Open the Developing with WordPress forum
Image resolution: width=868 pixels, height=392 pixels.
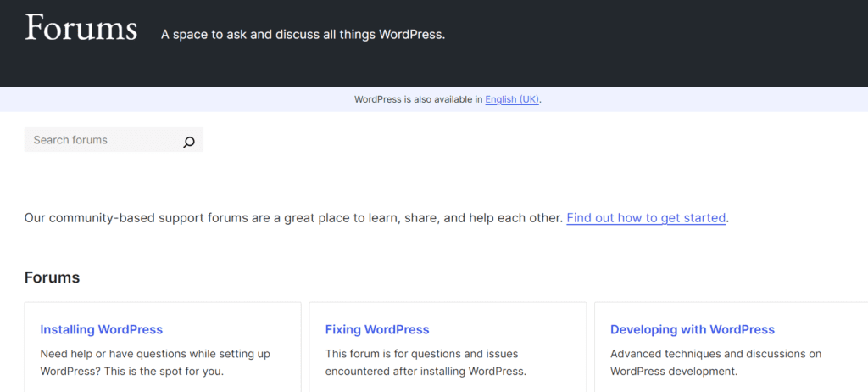click(693, 329)
